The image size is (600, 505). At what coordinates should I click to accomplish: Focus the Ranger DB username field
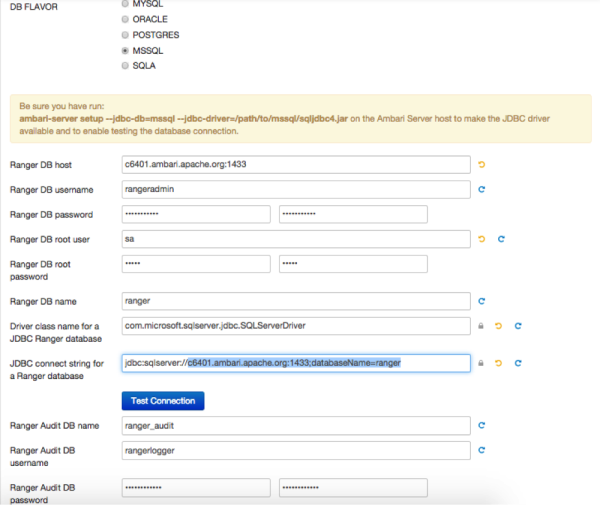click(296, 189)
